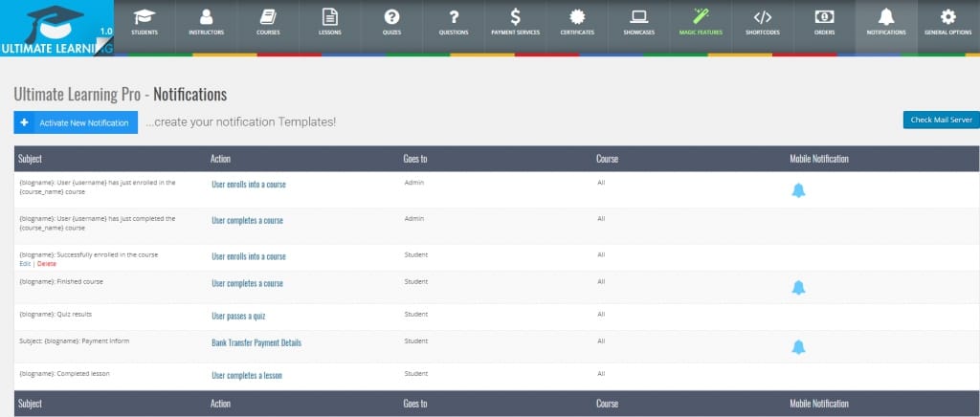This screenshot has width=980, height=417.
Task: Open the Showcases laptop icon
Action: point(639,17)
